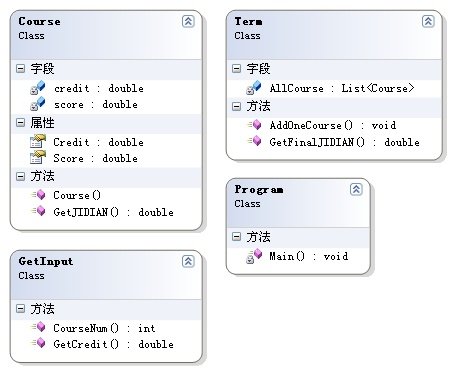Select the Course() constructor entry
This screenshot has width=451, height=371.
[77, 195]
